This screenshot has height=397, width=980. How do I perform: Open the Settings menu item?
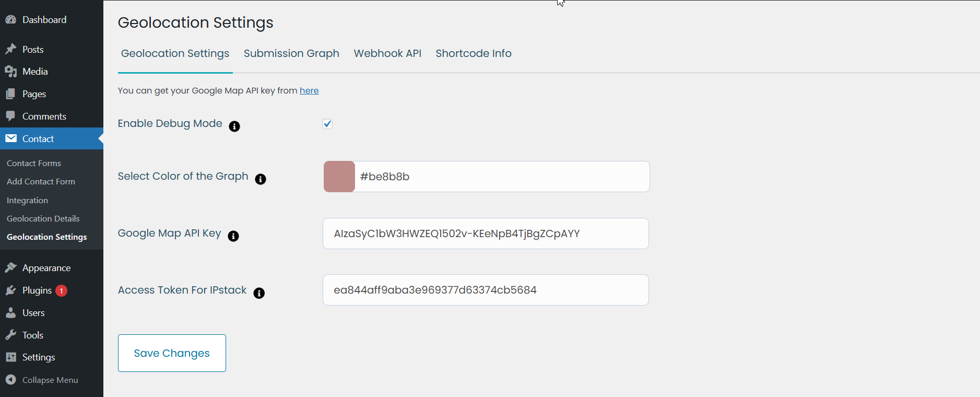click(52, 357)
